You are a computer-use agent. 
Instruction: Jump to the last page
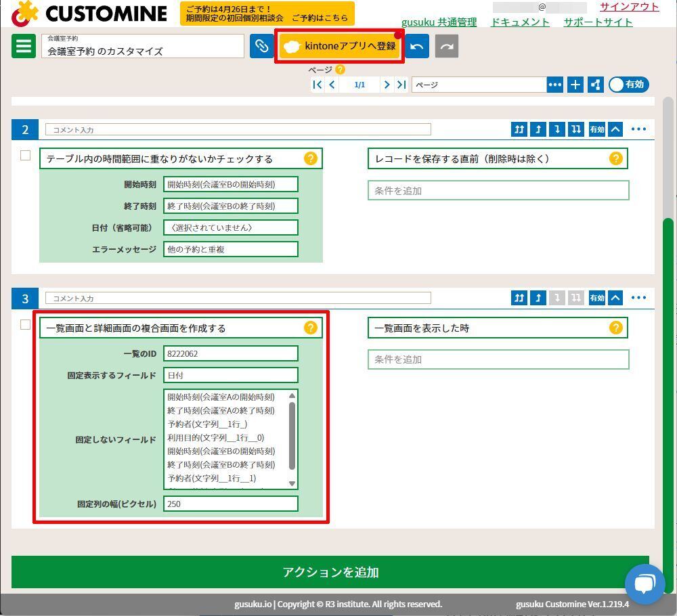[x=401, y=85]
